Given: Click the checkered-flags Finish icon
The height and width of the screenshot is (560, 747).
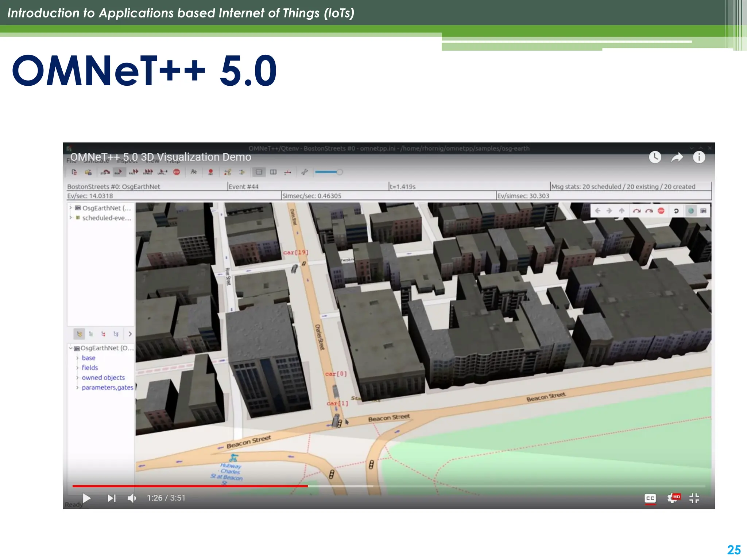Looking at the screenshot, I should point(194,172).
